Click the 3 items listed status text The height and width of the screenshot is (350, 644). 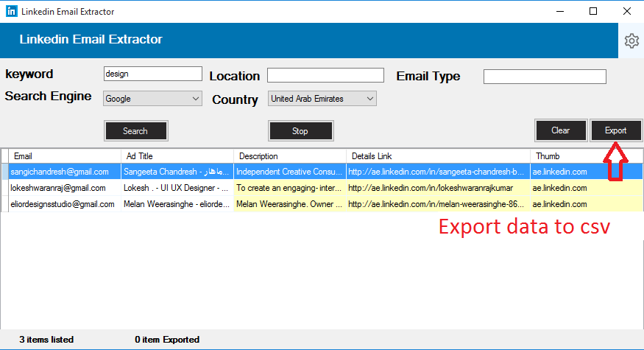pos(46,340)
